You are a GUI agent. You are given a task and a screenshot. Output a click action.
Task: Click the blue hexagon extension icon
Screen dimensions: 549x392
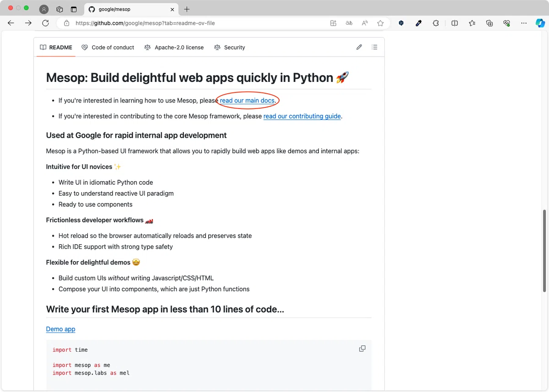[401, 23]
